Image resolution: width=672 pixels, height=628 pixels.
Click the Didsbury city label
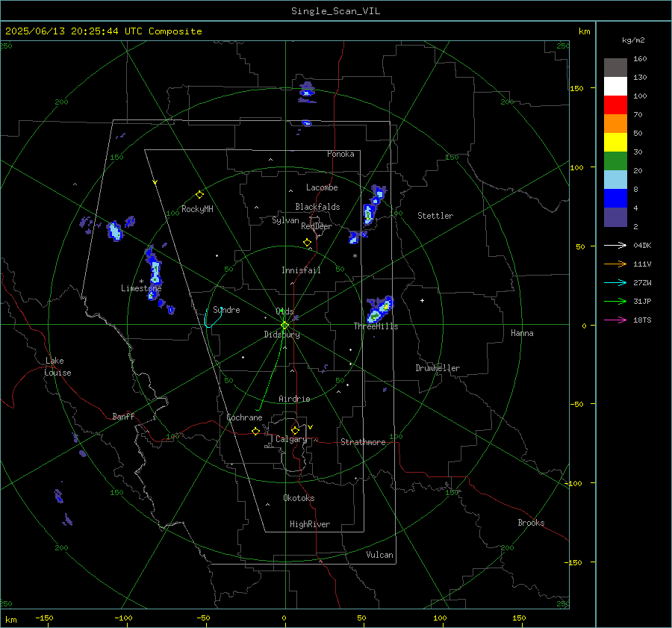(x=281, y=335)
